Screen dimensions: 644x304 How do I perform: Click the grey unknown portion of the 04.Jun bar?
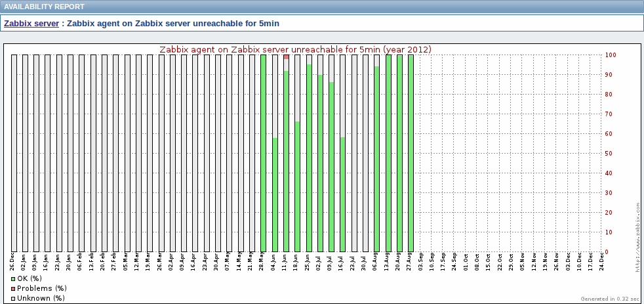pos(275,97)
